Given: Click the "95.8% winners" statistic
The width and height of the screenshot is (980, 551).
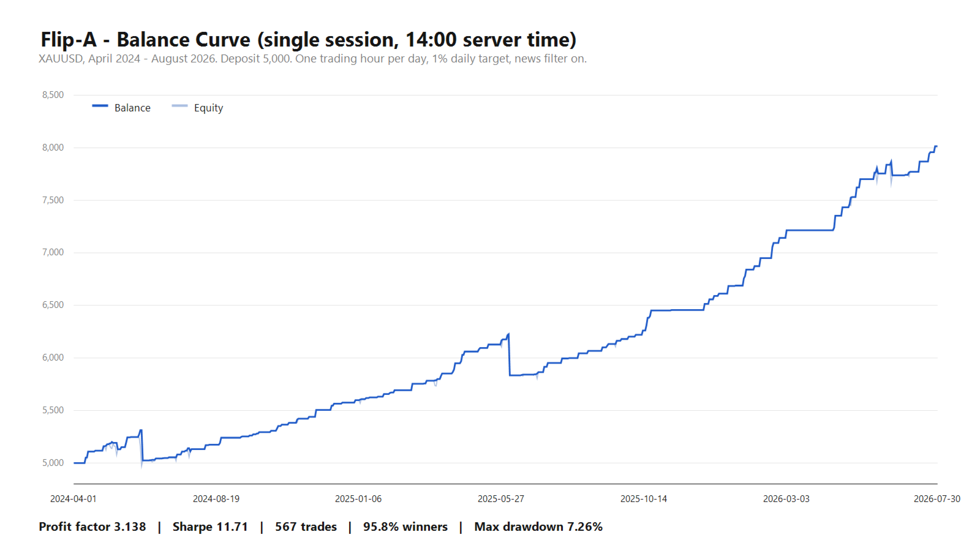Looking at the screenshot, I should 405,527.
